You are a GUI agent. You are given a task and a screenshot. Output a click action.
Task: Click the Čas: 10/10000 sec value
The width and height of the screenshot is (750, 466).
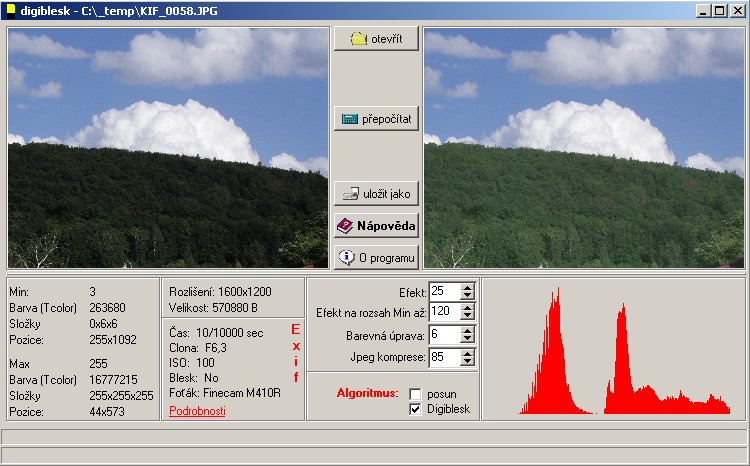[230, 333]
